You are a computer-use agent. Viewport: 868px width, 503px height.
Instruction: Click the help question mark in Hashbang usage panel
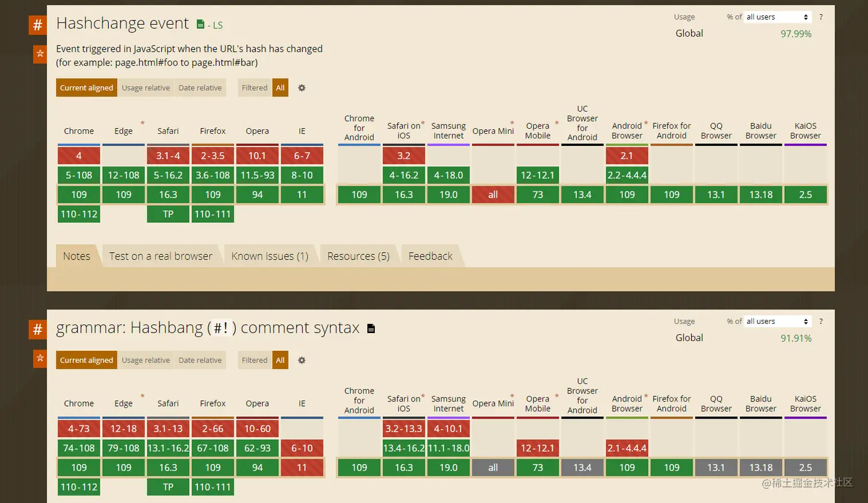click(821, 321)
